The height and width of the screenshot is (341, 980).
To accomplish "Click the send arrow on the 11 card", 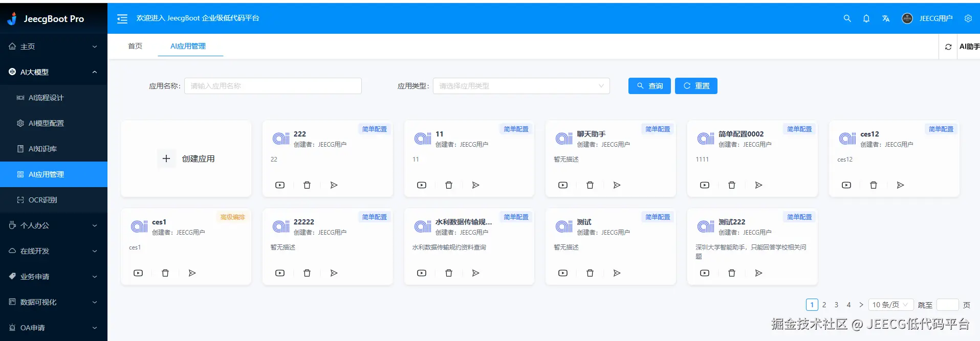I will click(x=475, y=185).
